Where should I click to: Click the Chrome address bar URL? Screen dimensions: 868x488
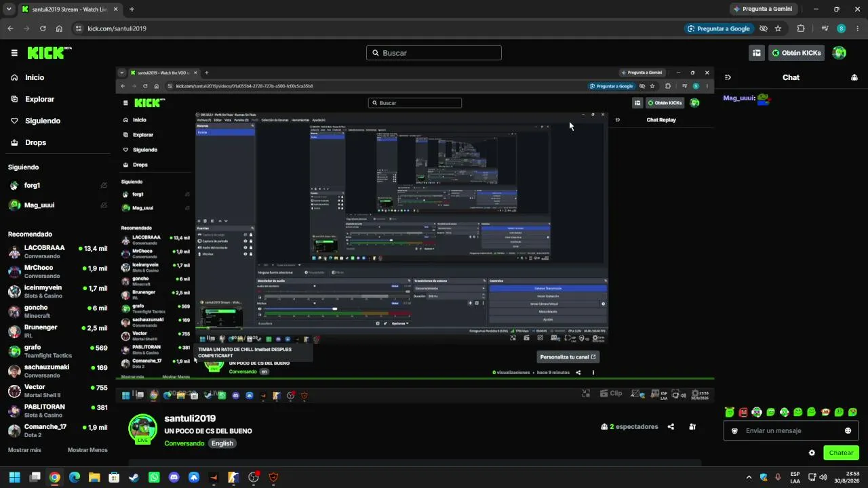point(117,28)
